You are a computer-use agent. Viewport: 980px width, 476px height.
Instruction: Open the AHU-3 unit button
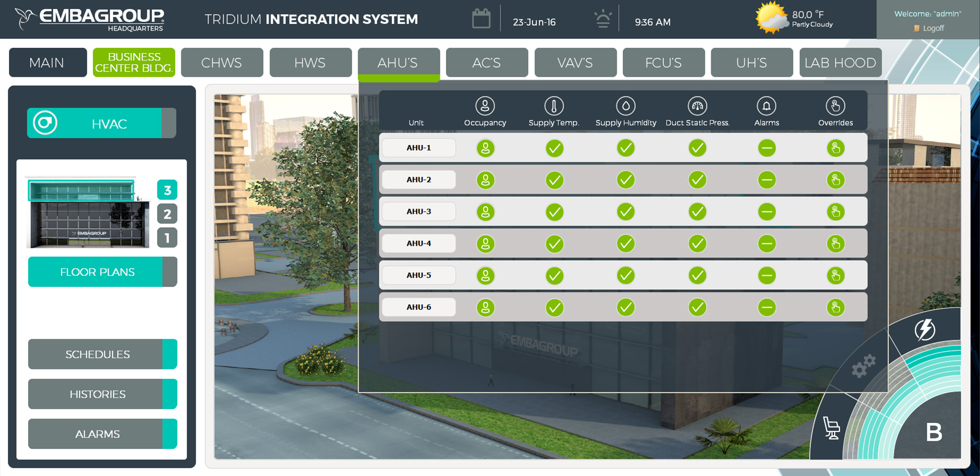pyautogui.click(x=418, y=211)
